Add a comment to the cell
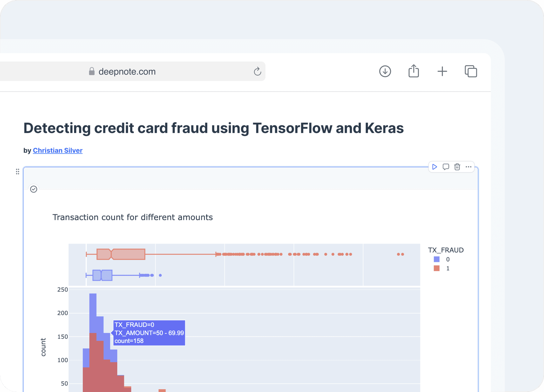 pos(446,167)
